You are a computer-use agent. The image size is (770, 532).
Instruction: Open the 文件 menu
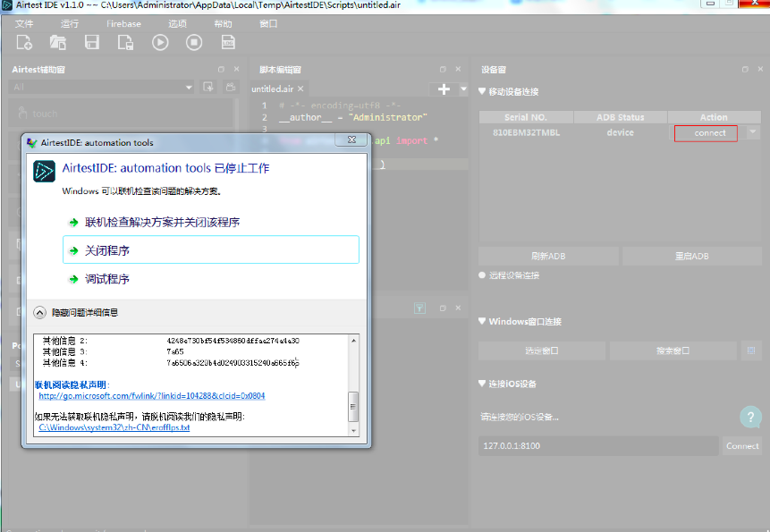[x=23, y=23]
